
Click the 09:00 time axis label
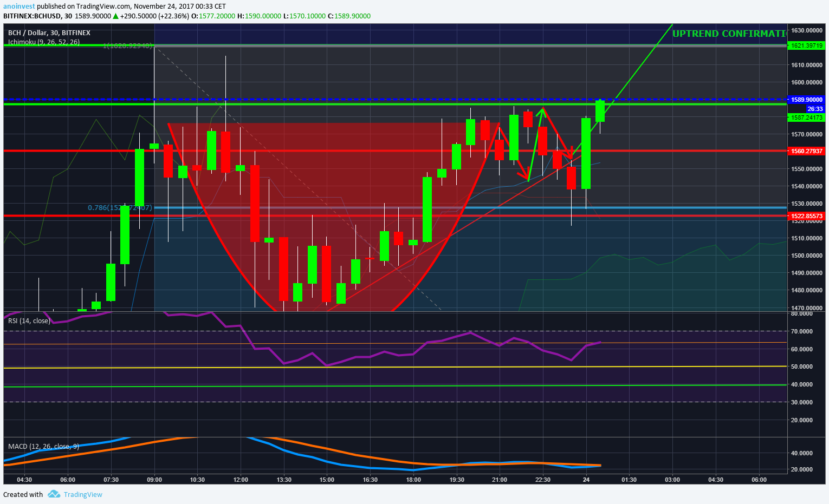[x=154, y=480]
